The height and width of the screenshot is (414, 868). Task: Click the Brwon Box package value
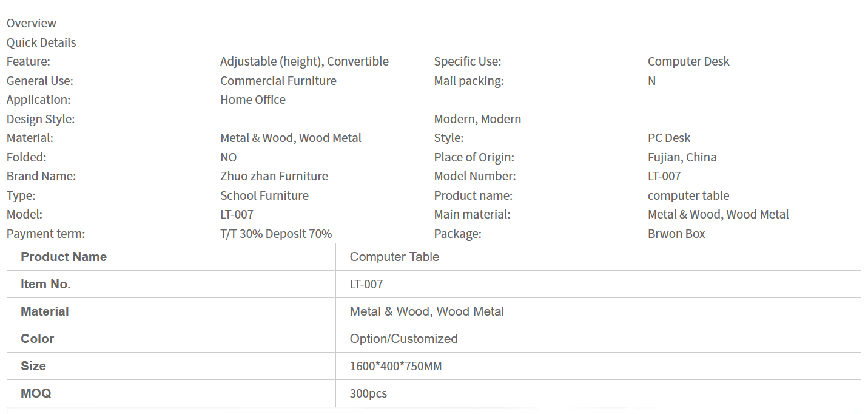click(x=676, y=234)
